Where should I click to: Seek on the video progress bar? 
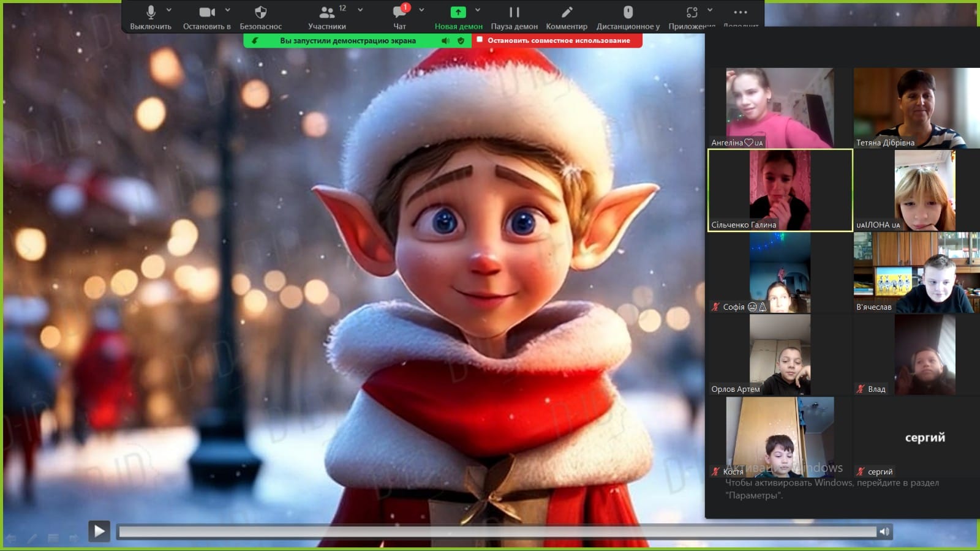pyautogui.click(x=497, y=532)
